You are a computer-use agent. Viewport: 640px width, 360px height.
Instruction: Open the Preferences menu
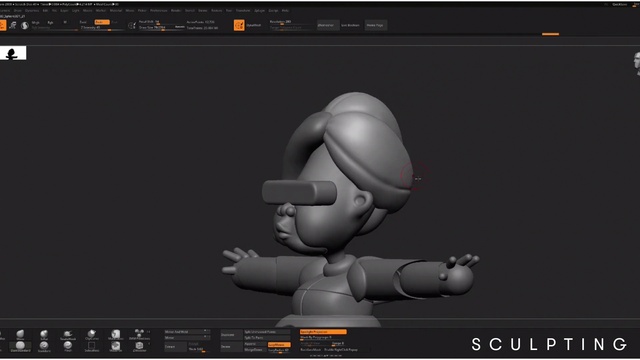(x=159, y=11)
